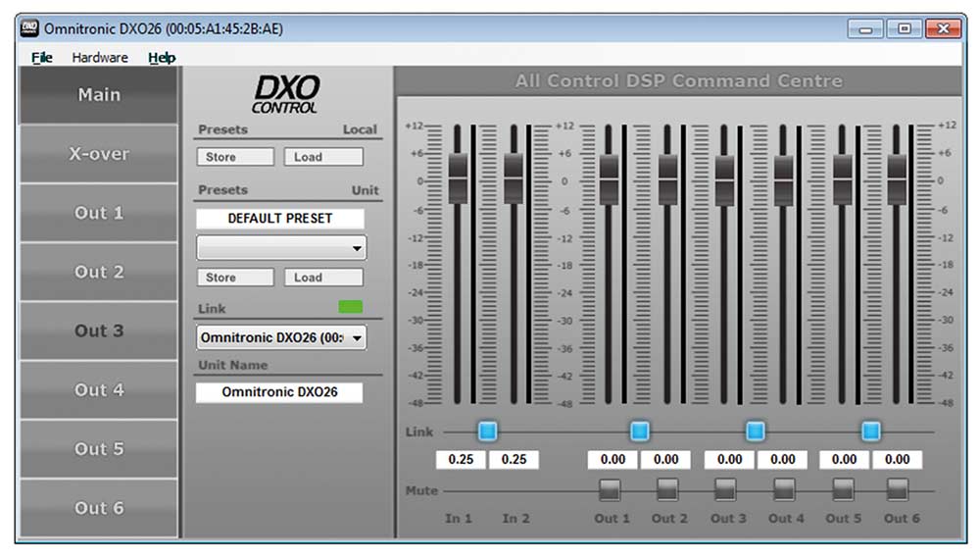Open the Out 5 tab
This screenshot has width=980, height=559.
(99, 449)
